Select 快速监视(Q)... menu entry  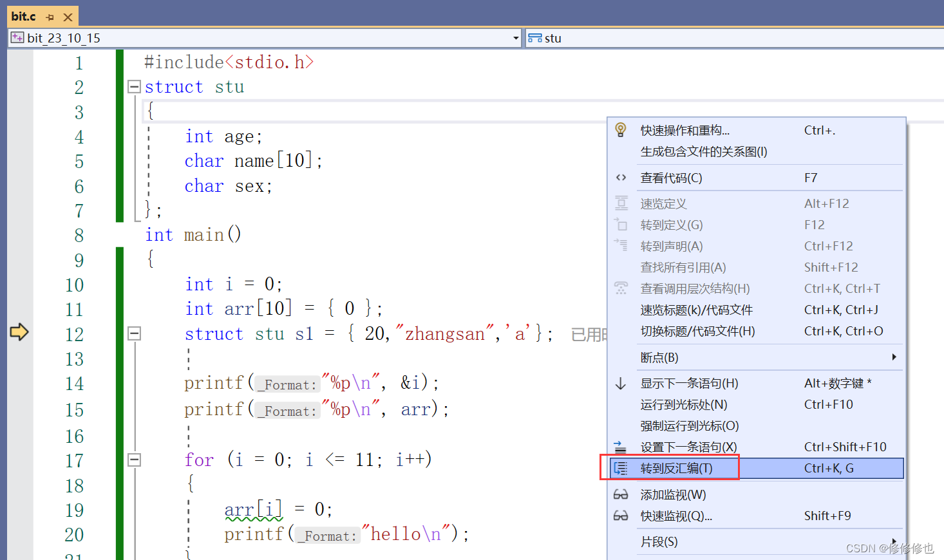click(757, 516)
